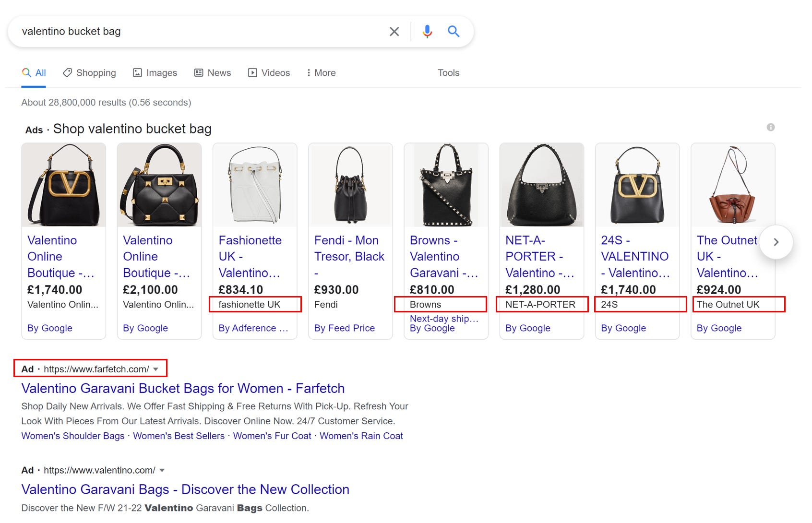812x523 pixels.
Task: Open the Tools search options
Action: (449, 73)
